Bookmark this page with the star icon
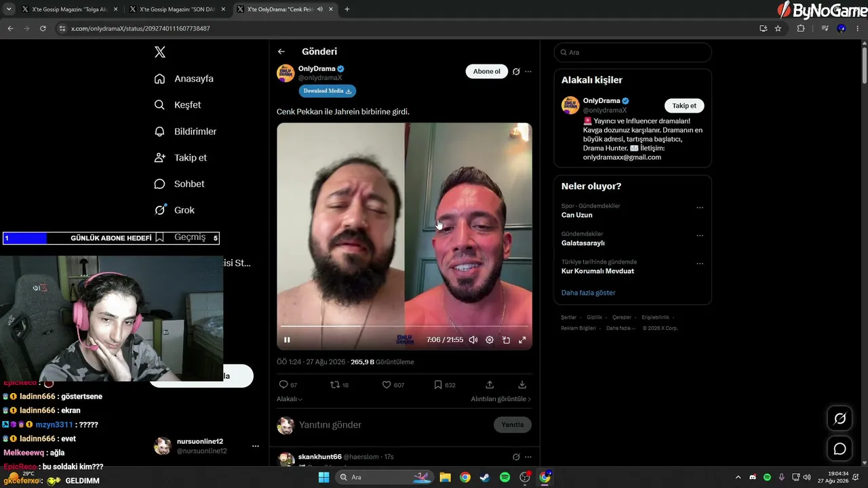Viewport: 868px width, 488px height. [778, 28]
